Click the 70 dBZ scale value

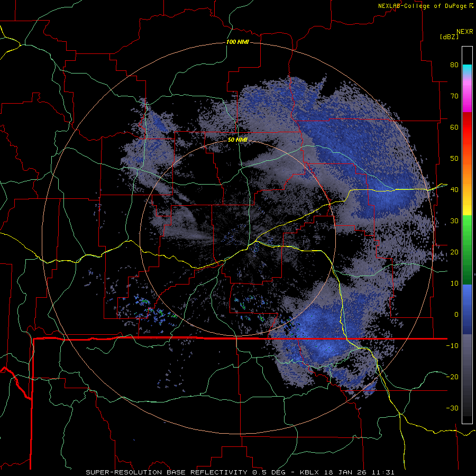coord(454,96)
